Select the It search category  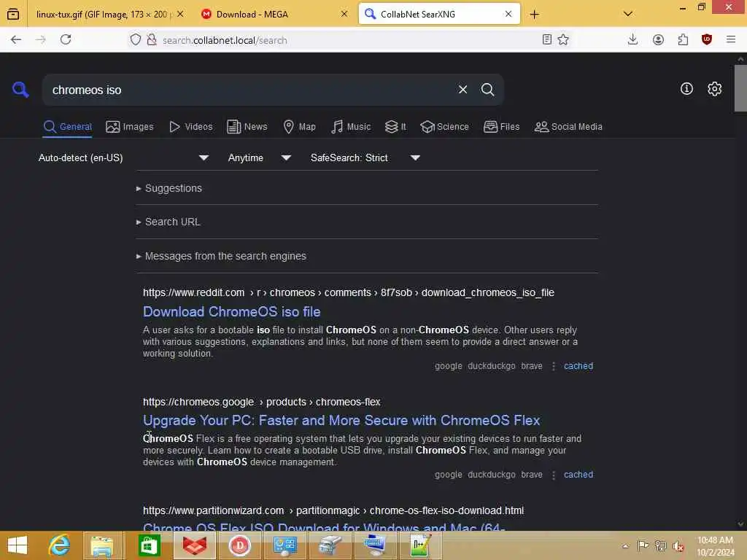(x=395, y=127)
